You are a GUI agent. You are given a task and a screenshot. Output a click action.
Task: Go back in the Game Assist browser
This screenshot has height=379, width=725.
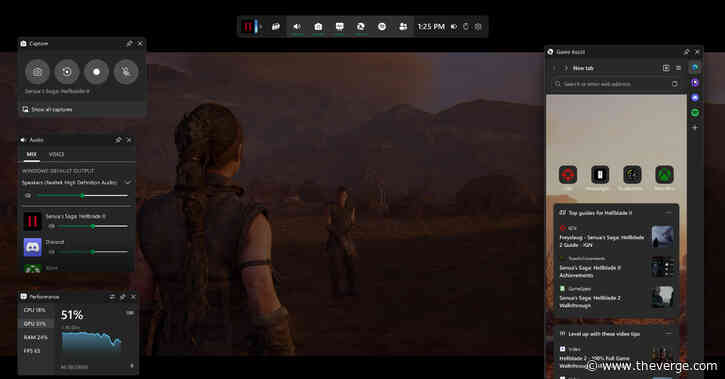click(x=554, y=68)
